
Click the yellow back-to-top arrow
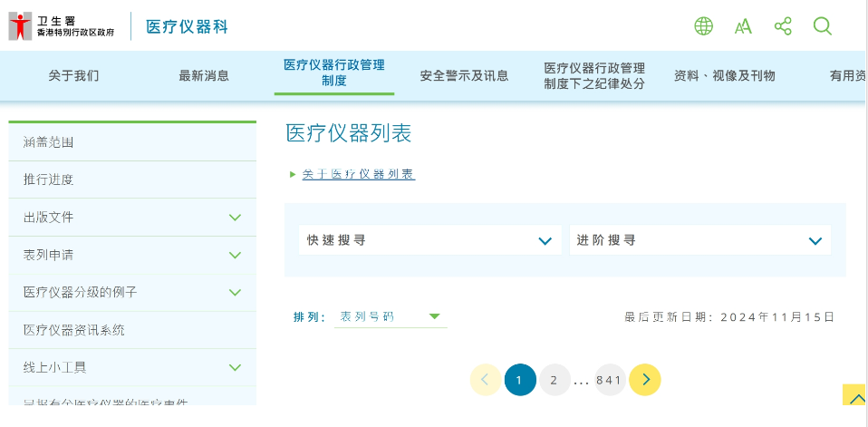click(855, 396)
